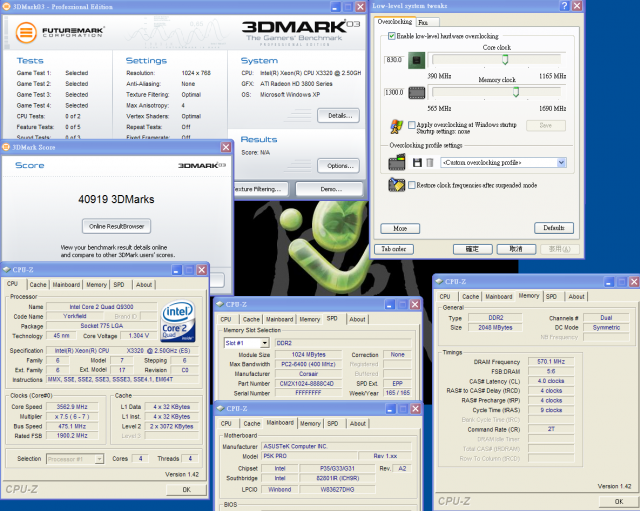The image size is (640, 511).
Task: Click the help question mark in tweaks window
Action: (x=564, y=6)
